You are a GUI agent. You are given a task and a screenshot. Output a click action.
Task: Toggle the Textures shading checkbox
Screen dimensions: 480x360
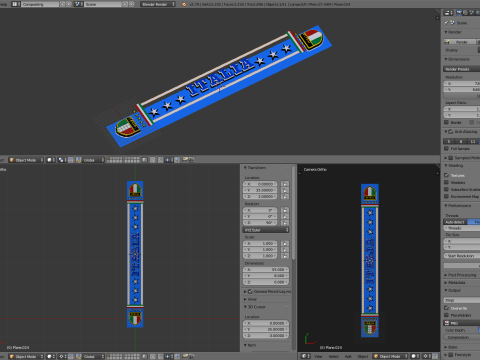coord(446,175)
